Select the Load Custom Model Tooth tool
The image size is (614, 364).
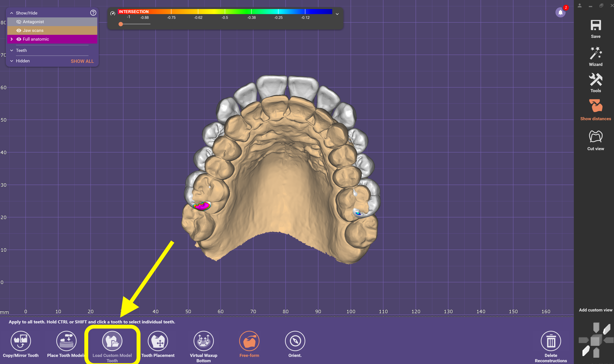point(112,341)
